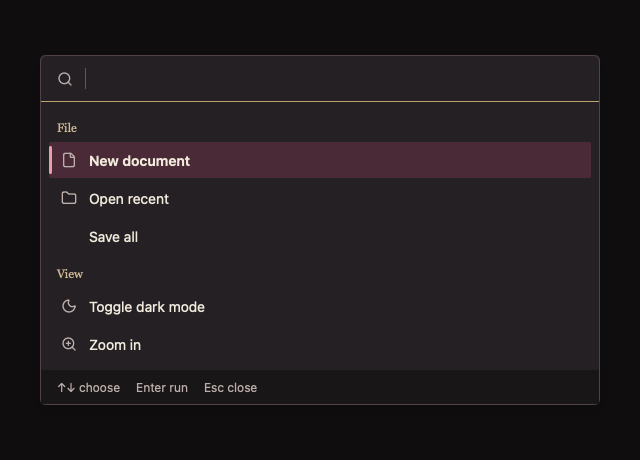Click the Zoom in magnifier-plus icon
This screenshot has width=640, height=460.
click(69, 344)
